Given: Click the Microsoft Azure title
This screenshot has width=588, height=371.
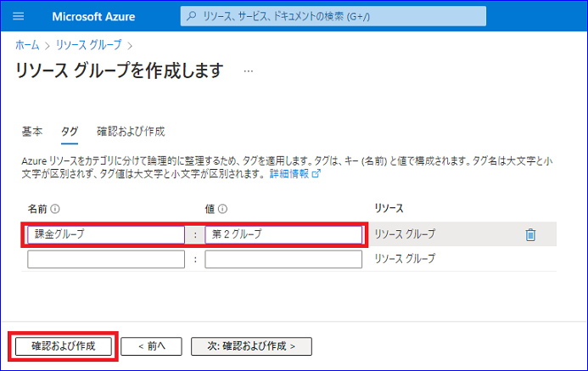Looking at the screenshot, I should point(93,16).
